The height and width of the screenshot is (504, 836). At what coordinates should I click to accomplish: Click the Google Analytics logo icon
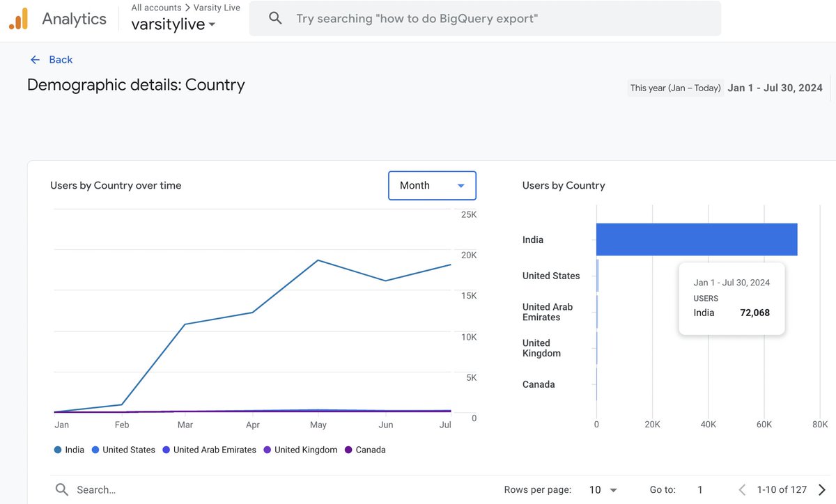coord(18,19)
